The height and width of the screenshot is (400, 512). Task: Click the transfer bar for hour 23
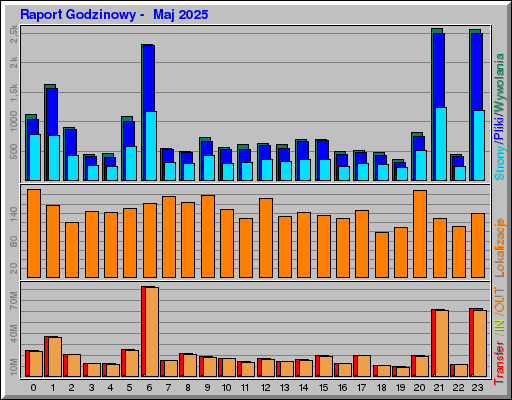click(480, 344)
